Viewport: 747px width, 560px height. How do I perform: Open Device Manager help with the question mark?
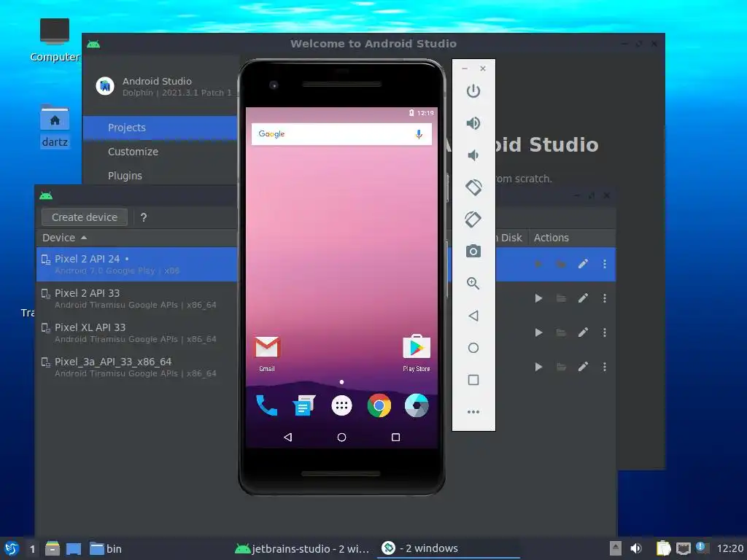pyautogui.click(x=144, y=217)
